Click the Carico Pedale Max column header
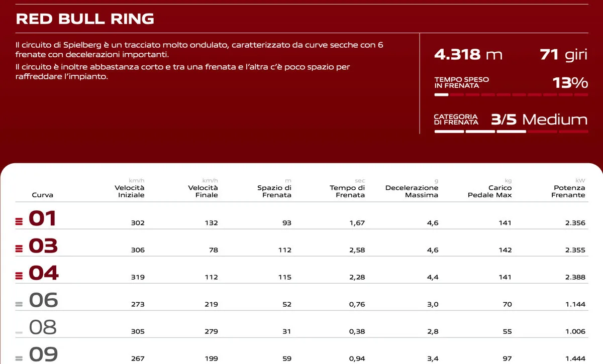Viewport: 603px width, 364px height. pyautogui.click(x=489, y=191)
